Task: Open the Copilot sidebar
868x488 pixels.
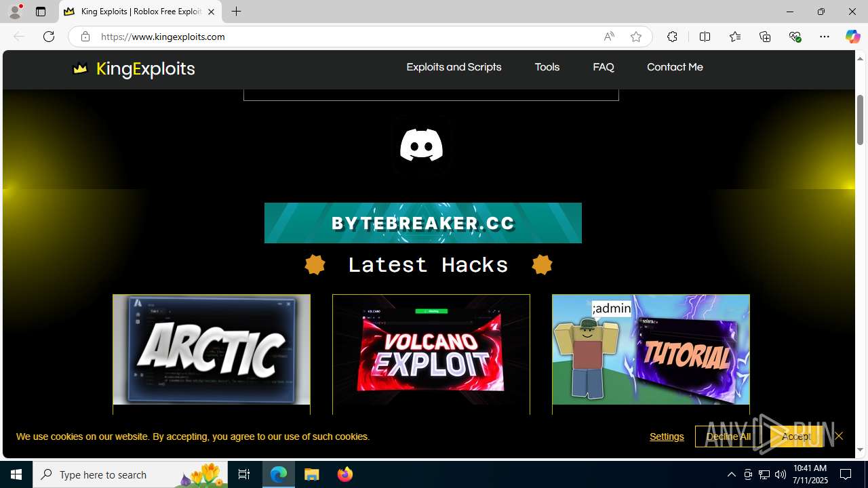Action: point(852,37)
